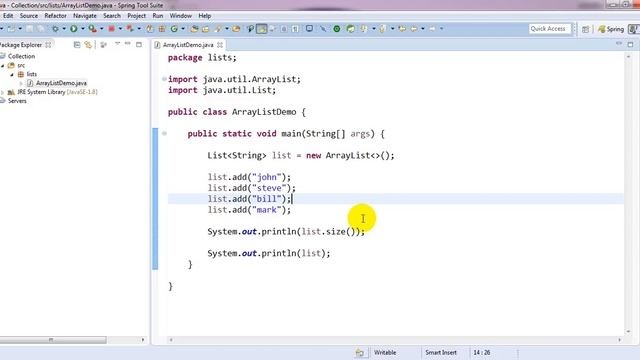Collapse the import statements fold marker

point(164,79)
